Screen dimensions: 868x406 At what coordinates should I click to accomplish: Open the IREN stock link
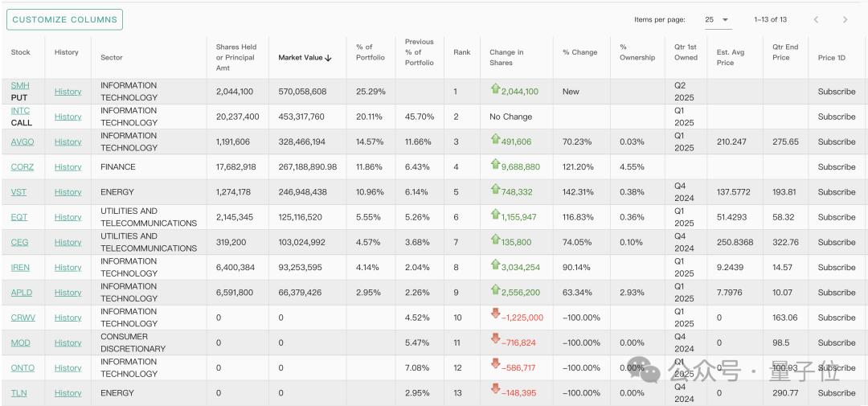click(x=20, y=268)
